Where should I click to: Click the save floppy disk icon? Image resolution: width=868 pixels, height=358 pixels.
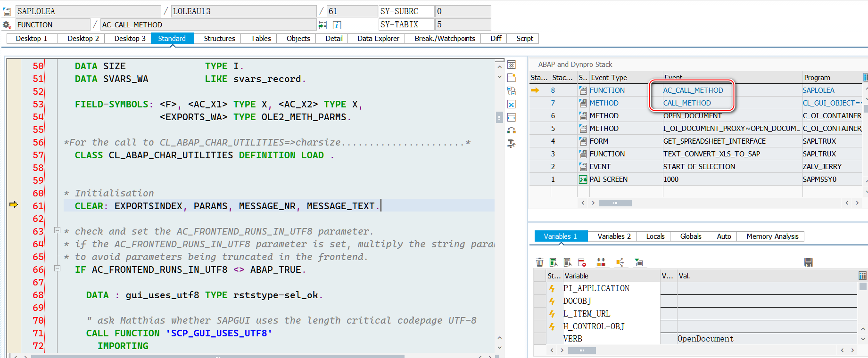(808, 262)
